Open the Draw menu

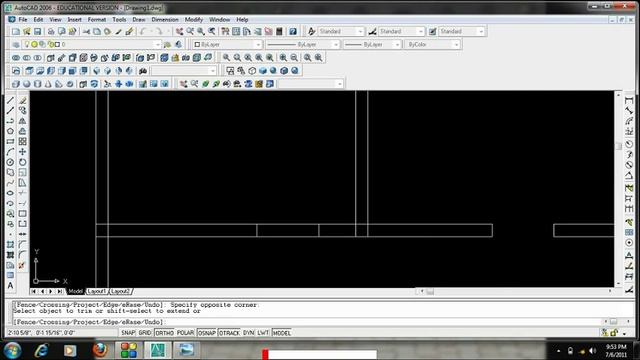click(139, 20)
